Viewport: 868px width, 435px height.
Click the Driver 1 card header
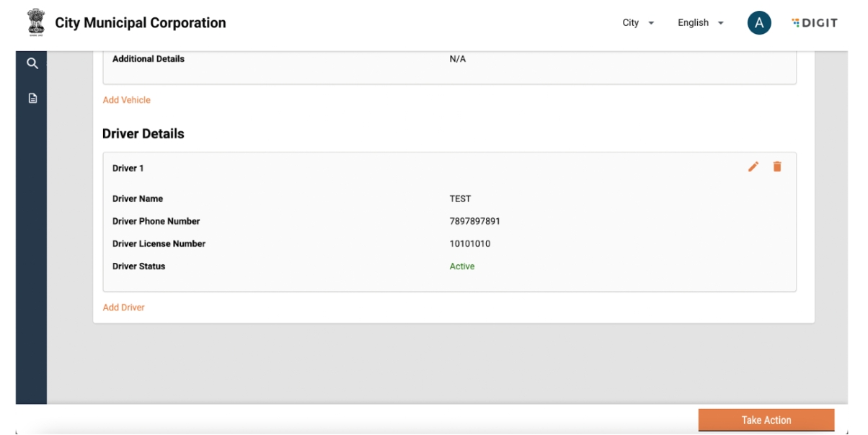[128, 169]
